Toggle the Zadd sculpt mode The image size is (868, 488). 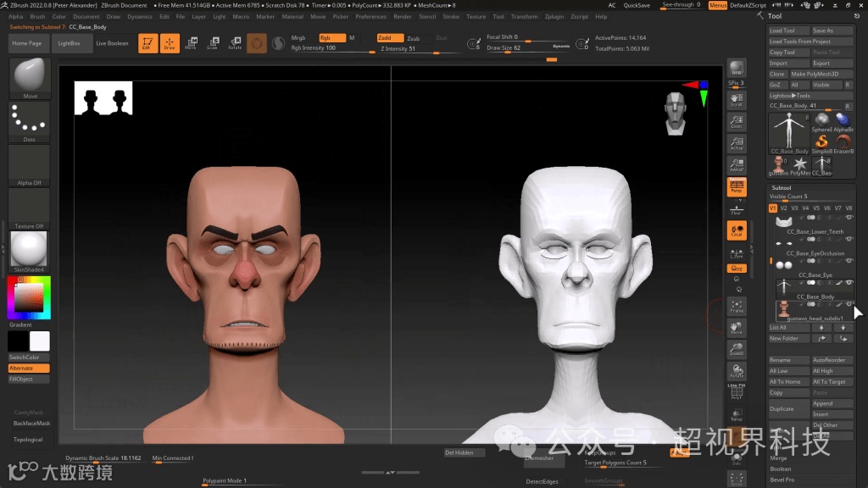[390, 38]
